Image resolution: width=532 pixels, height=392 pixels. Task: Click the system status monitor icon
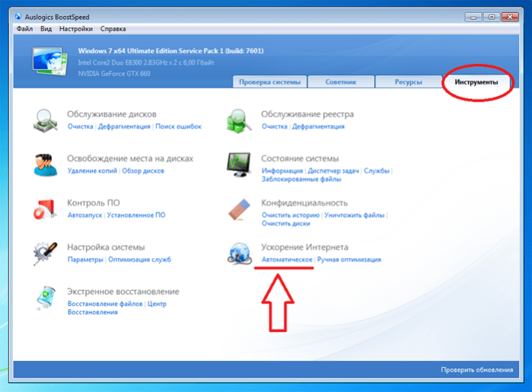click(239, 164)
